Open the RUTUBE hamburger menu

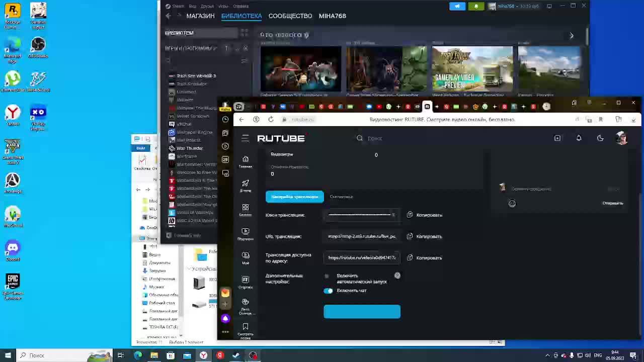click(x=245, y=138)
